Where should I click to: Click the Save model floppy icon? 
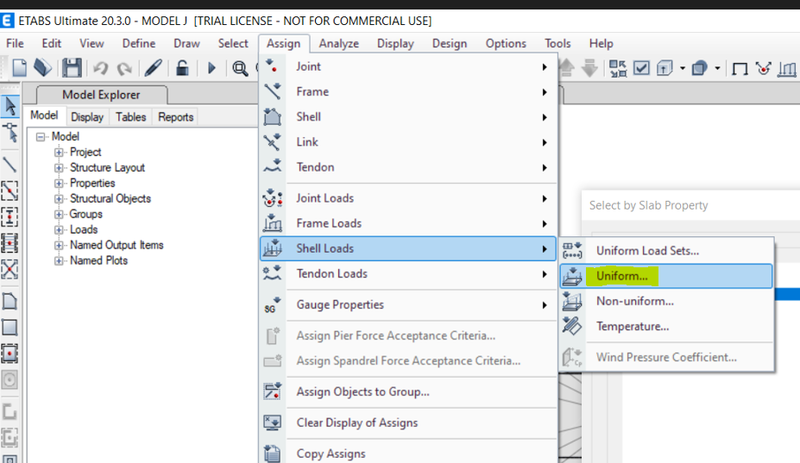coord(71,67)
